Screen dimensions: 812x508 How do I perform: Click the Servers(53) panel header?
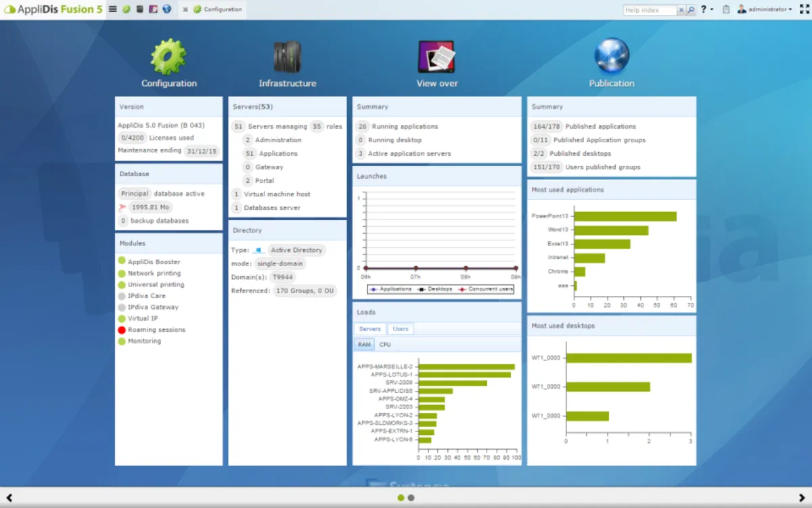[288, 106]
